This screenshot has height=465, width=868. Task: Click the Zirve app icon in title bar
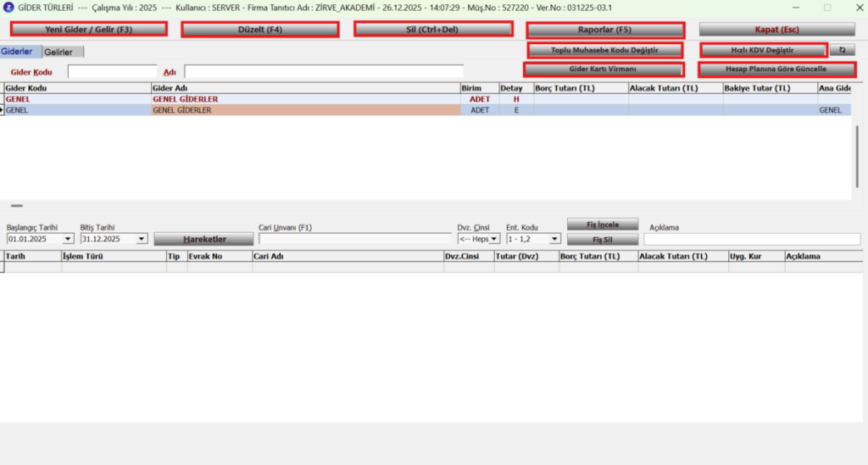8,8
